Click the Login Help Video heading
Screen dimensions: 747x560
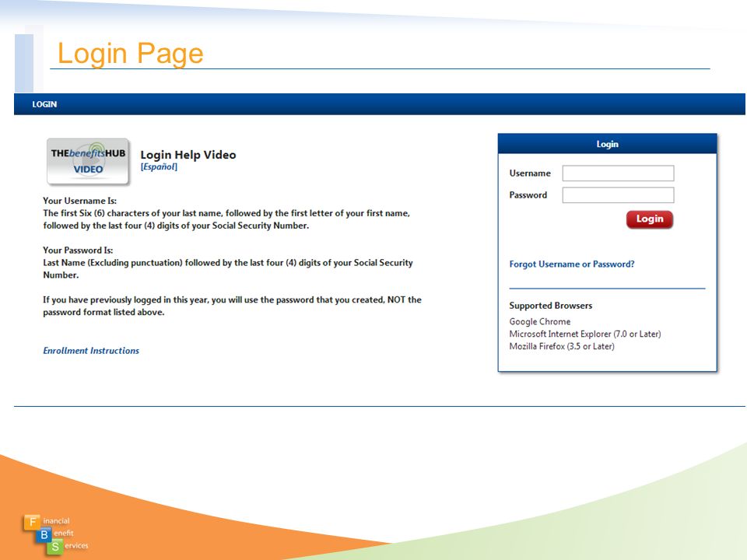[x=188, y=155]
